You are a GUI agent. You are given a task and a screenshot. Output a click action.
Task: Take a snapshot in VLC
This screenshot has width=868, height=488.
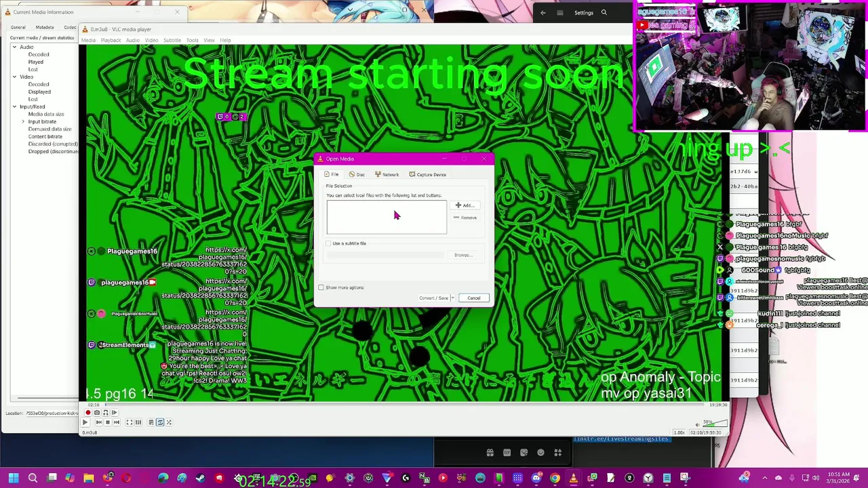coord(96,413)
